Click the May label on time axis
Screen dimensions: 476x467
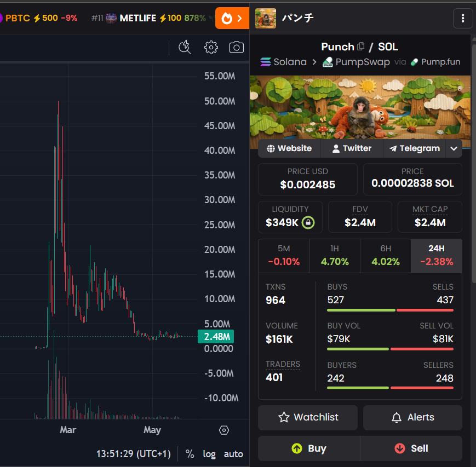152,430
